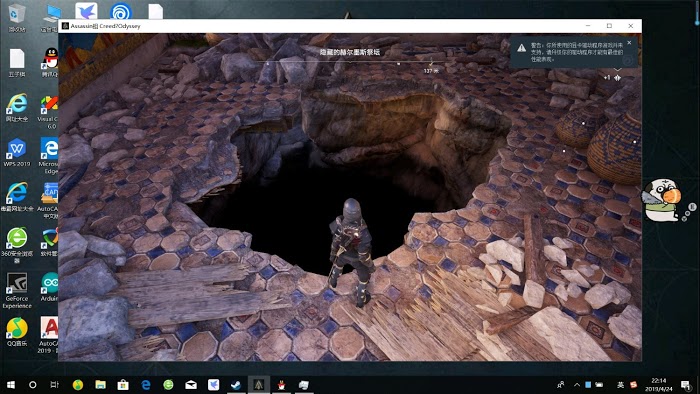This screenshot has height=394, width=700.
Task: Open the 360 Secure Browser desktop shortcut
Action: click(x=17, y=245)
